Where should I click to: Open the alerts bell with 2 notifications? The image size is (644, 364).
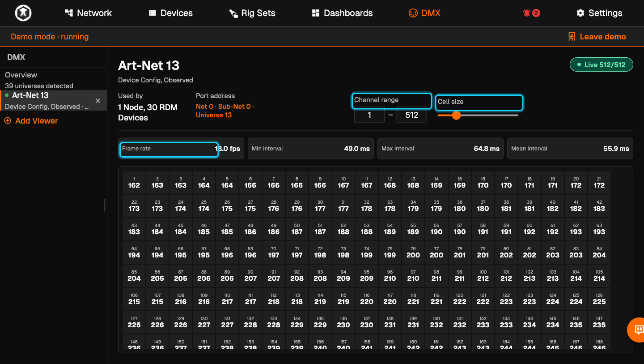pyautogui.click(x=531, y=13)
